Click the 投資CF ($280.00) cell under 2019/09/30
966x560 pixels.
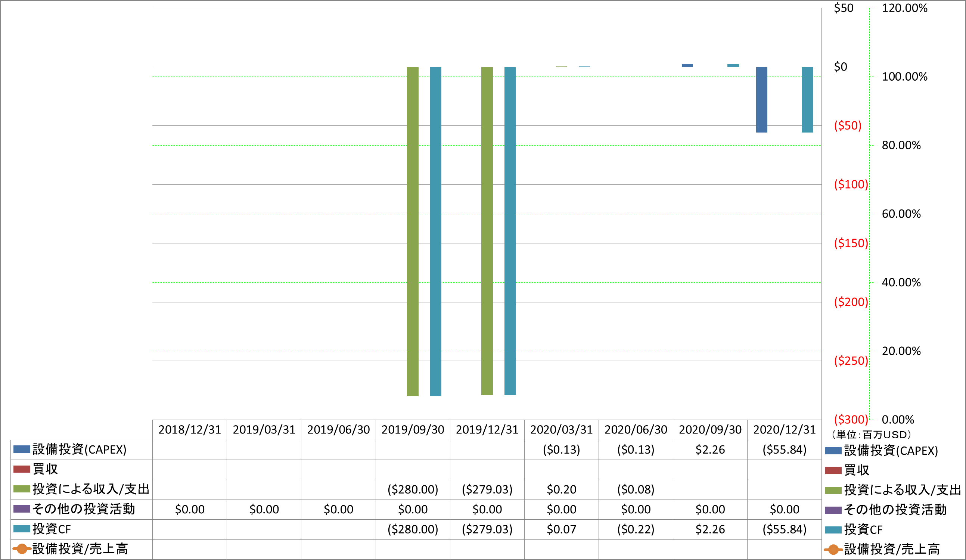point(413,529)
